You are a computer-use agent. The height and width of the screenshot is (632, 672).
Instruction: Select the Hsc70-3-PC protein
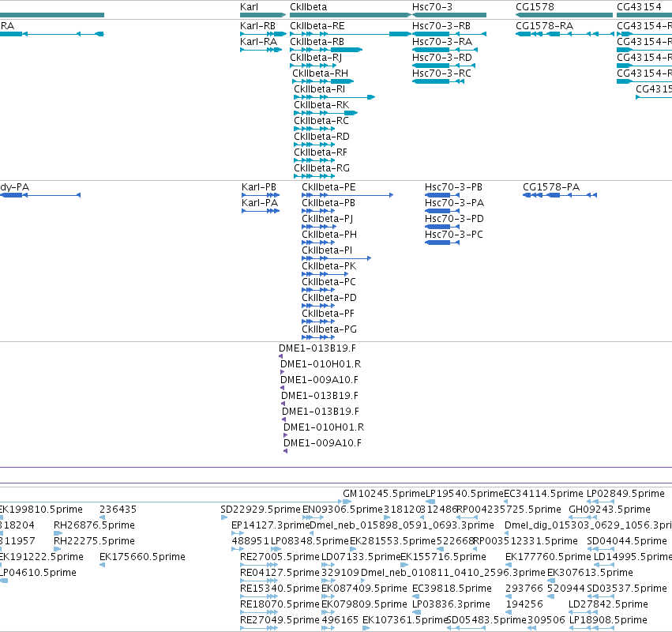pos(454,235)
